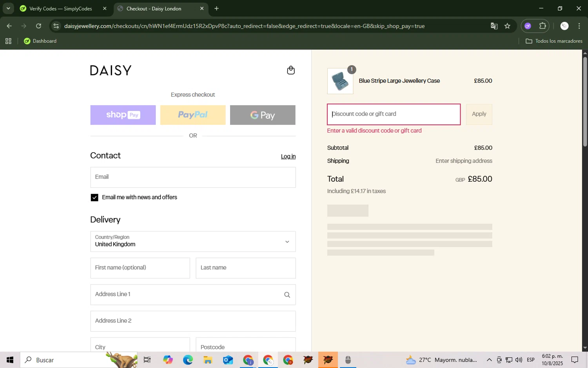Close the Verify Codes tab
Viewport: 588px width, 368px height.
(x=105, y=8)
